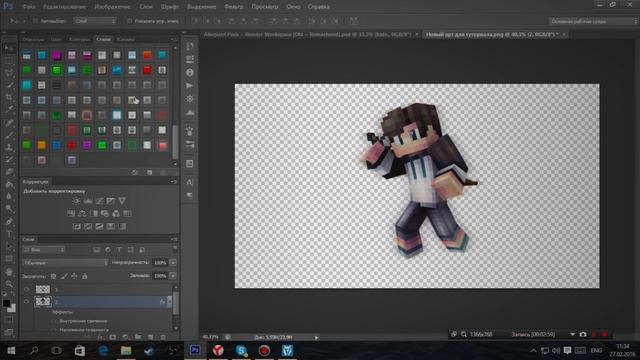Open the layer filter kind dropdown
This screenshot has height=360, width=640.
[44, 250]
